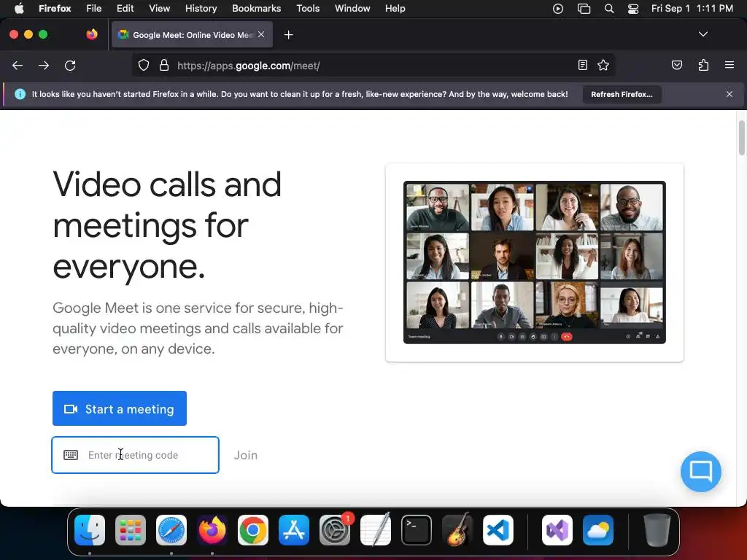Open the Extensions puzzle icon

[x=703, y=65]
